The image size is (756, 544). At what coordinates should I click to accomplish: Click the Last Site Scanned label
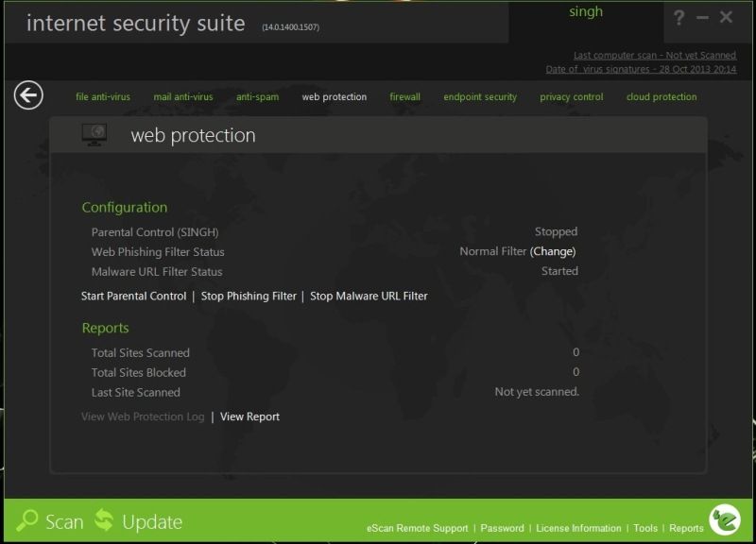(x=135, y=392)
